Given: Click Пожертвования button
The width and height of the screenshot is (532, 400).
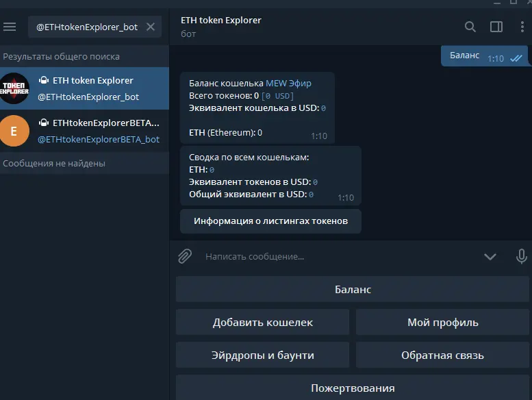Looking at the screenshot, I should 353,388.
